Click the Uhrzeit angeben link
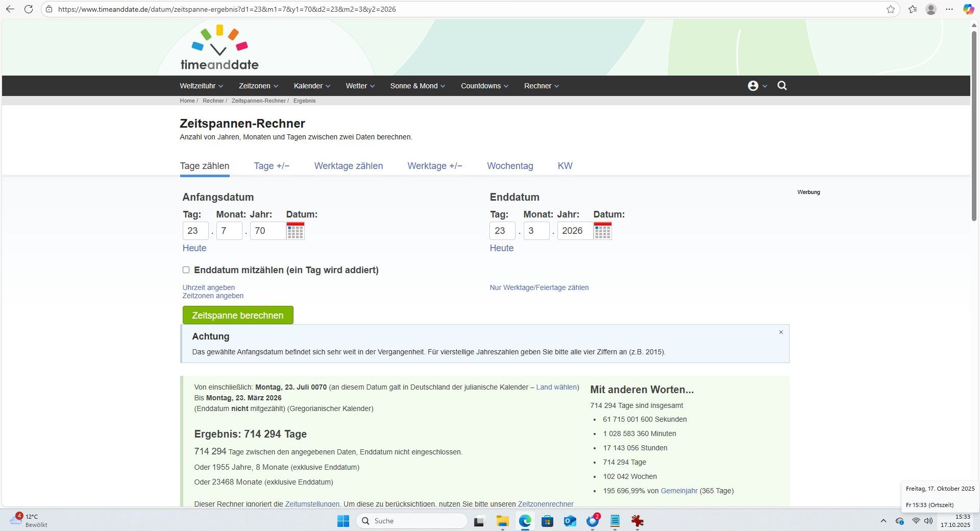This screenshot has width=980, height=531. 209,287
